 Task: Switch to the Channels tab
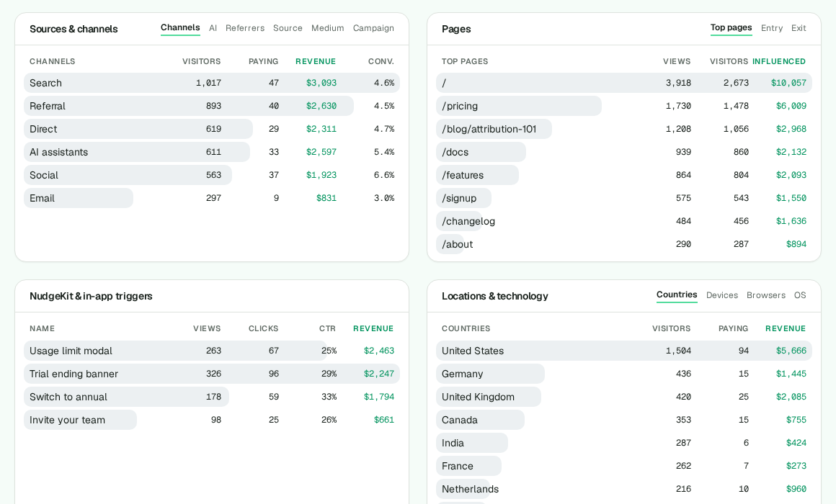click(x=180, y=27)
